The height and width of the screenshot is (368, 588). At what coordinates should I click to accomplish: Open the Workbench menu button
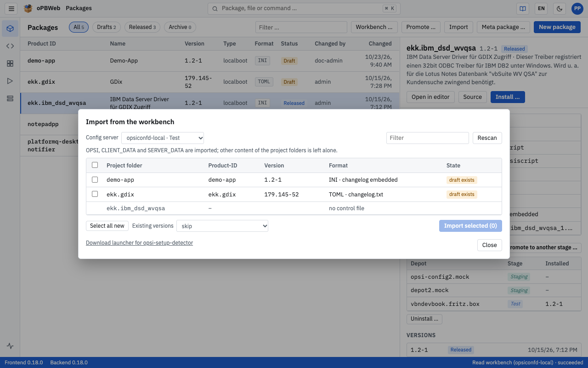[374, 27]
